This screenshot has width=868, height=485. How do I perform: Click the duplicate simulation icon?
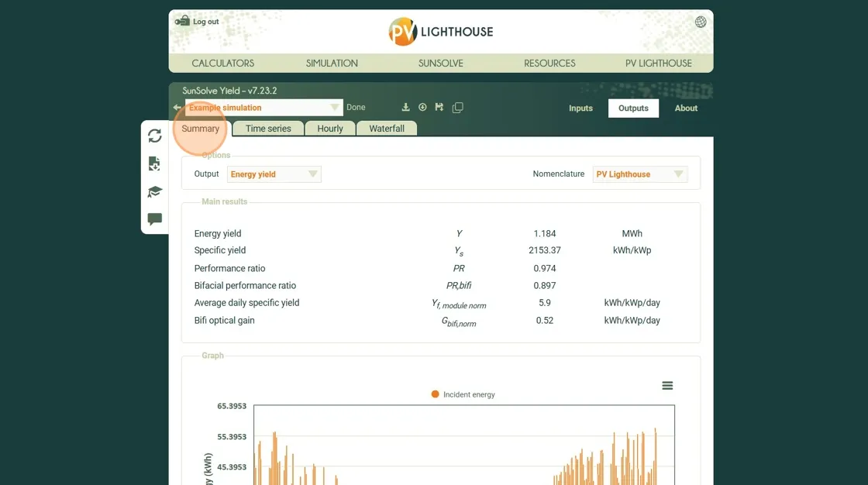coord(457,108)
